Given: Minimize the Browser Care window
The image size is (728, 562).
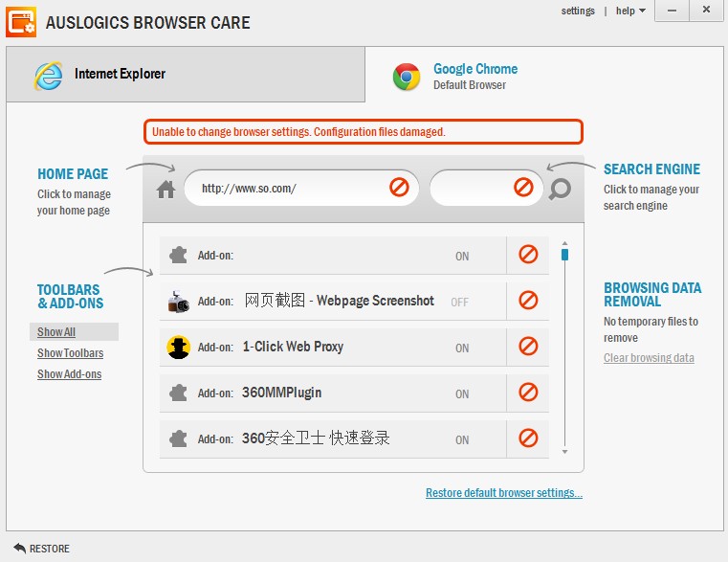Looking at the screenshot, I should (x=672, y=11).
